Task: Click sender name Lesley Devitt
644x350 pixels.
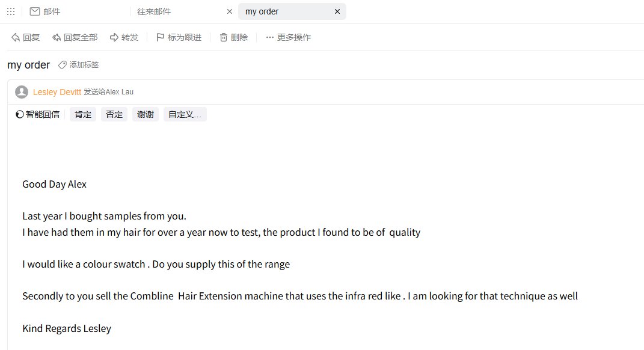Action: 57,92
